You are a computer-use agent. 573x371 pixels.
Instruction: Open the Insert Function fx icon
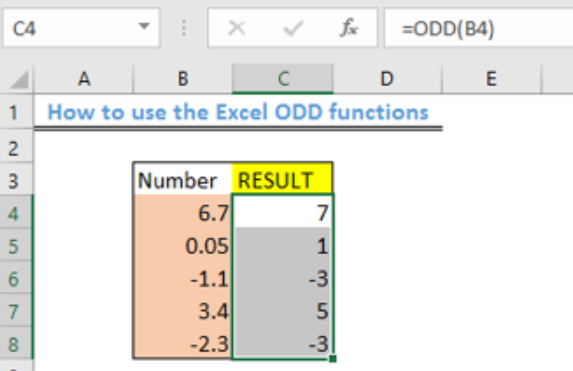tap(349, 28)
